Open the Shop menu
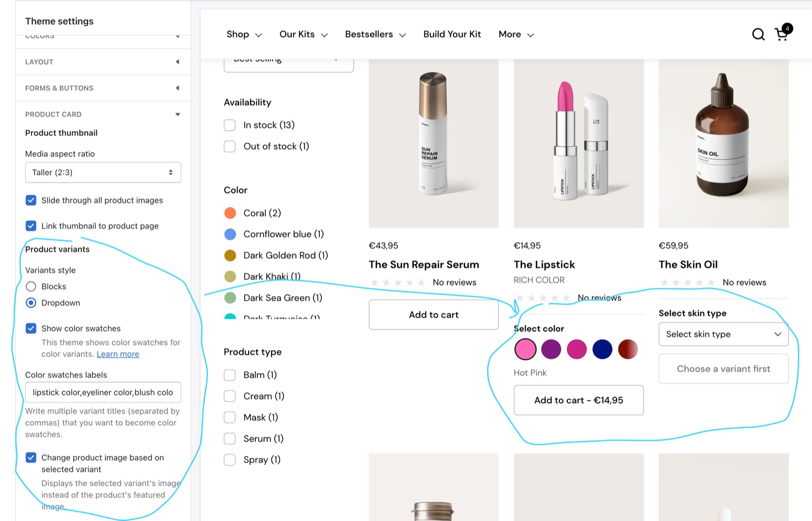The width and height of the screenshot is (812, 521). point(244,34)
